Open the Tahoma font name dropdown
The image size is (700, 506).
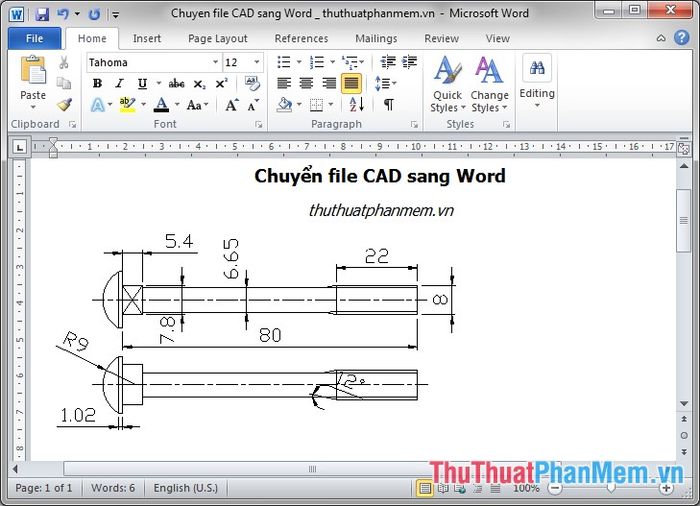215,62
